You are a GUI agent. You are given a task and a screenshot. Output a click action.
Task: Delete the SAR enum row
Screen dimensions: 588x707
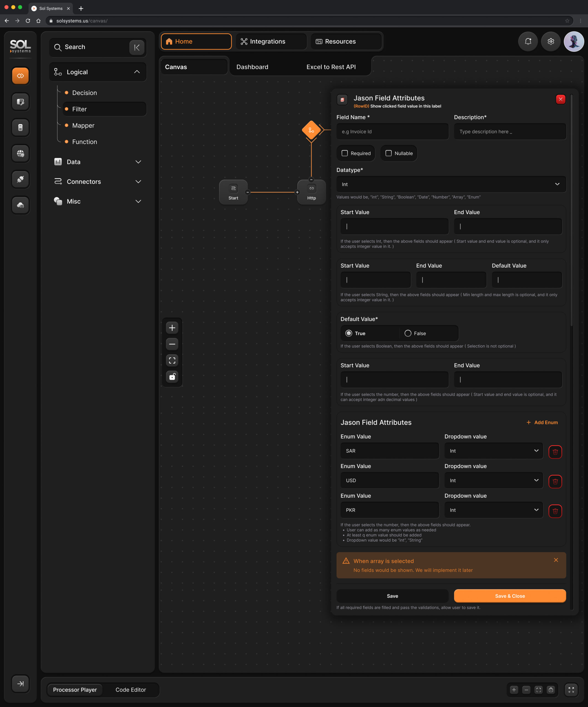tap(555, 452)
